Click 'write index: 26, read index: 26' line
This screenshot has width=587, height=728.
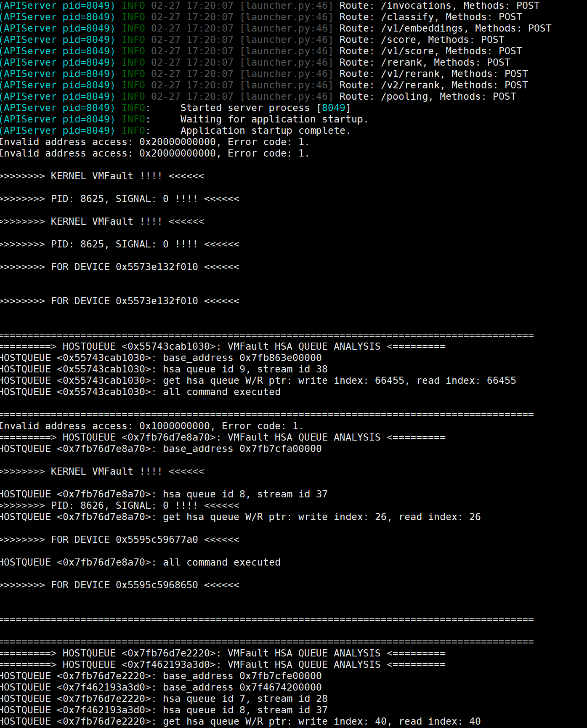pyautogui.click(x=240, y=517)
